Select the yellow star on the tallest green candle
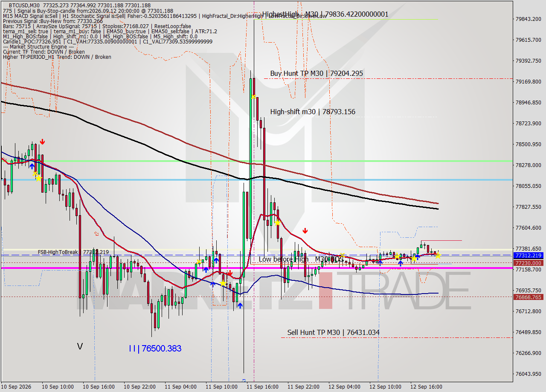This screenshot has width=546, height=392. point(253,97)
